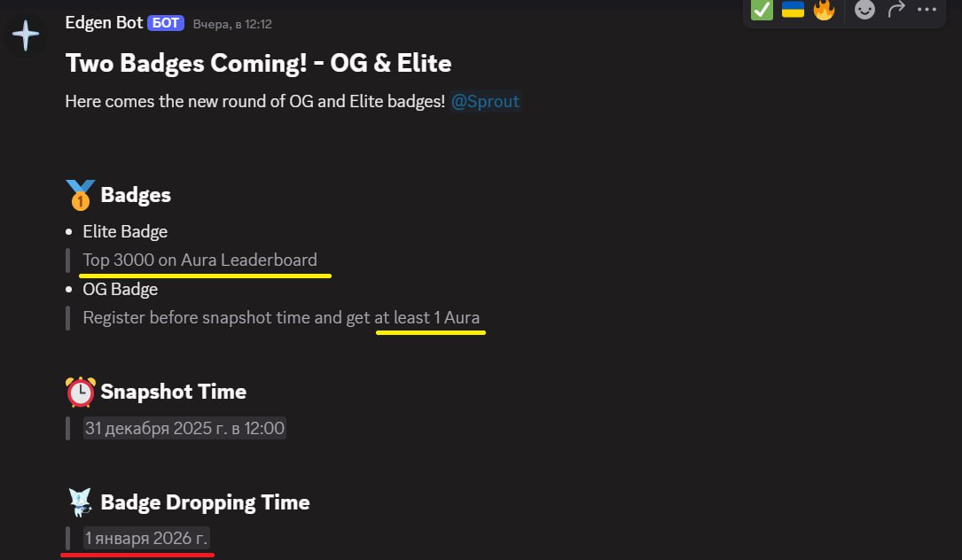Click the Top 3000 on Aura Leaderboard text
Image resolution: width=962 pixels, height=560 pixels.
[199, 261]
